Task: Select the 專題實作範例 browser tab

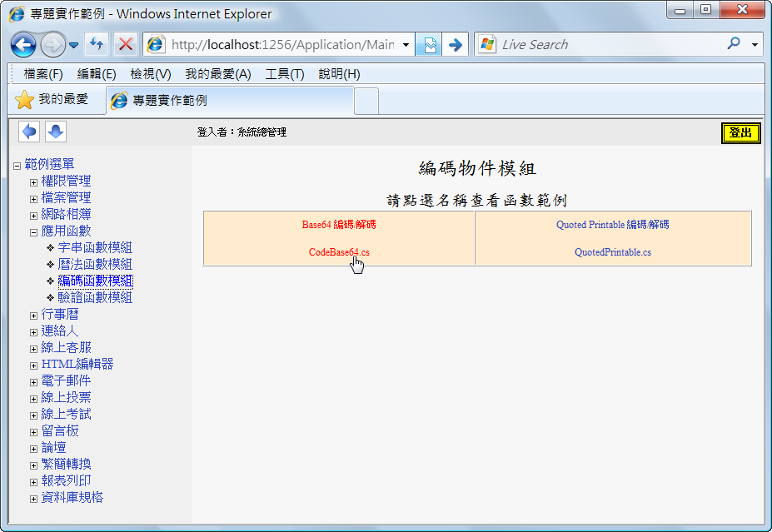Action: pos(230,101)
